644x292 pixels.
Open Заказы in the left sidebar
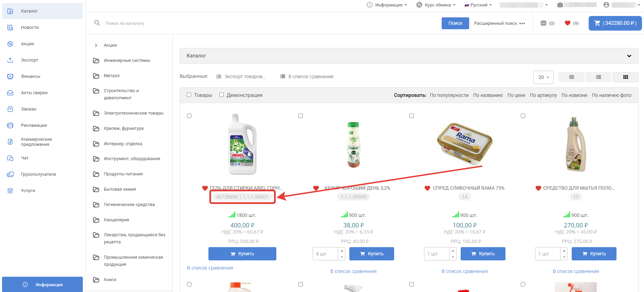pyautogui.click(x=29, y=109)
